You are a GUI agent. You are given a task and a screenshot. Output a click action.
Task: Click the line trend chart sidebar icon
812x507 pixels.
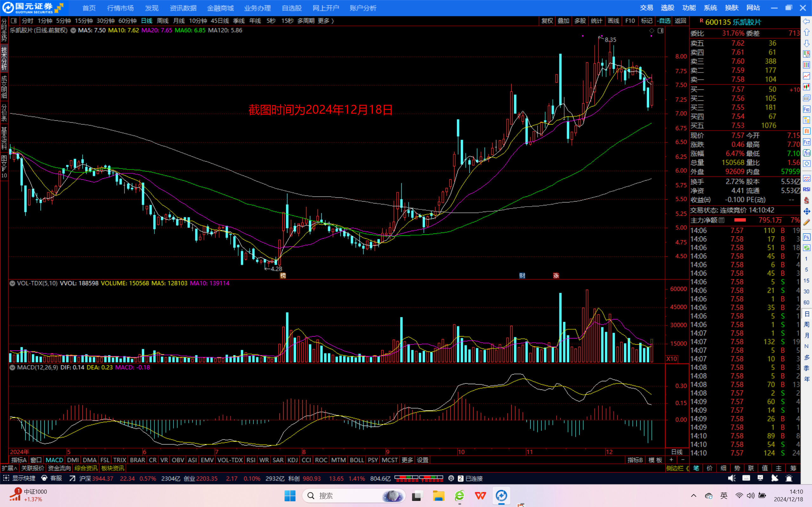click(806, 76)
